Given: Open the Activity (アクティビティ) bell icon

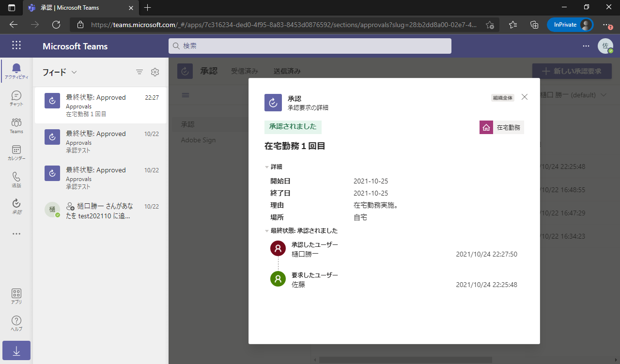Looking at the screenshot, I should 16,71.
